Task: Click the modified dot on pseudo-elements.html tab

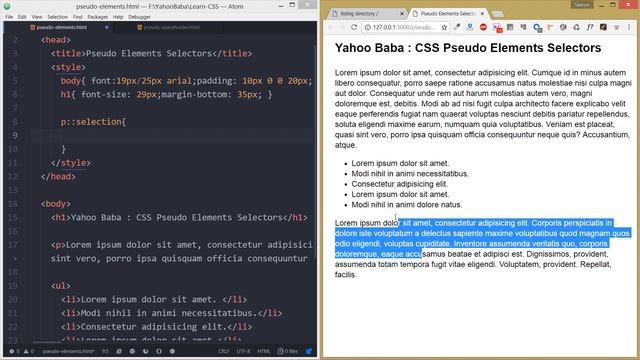Action: click(x=107, y=27)
